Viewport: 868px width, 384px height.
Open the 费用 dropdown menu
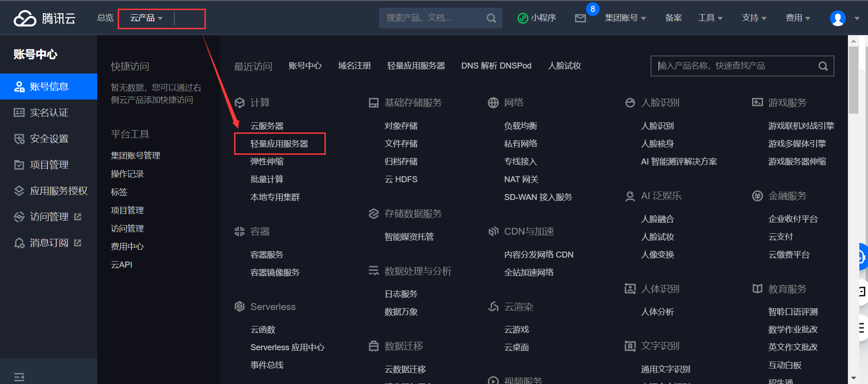pyautogui.click(x=798, y=18)
